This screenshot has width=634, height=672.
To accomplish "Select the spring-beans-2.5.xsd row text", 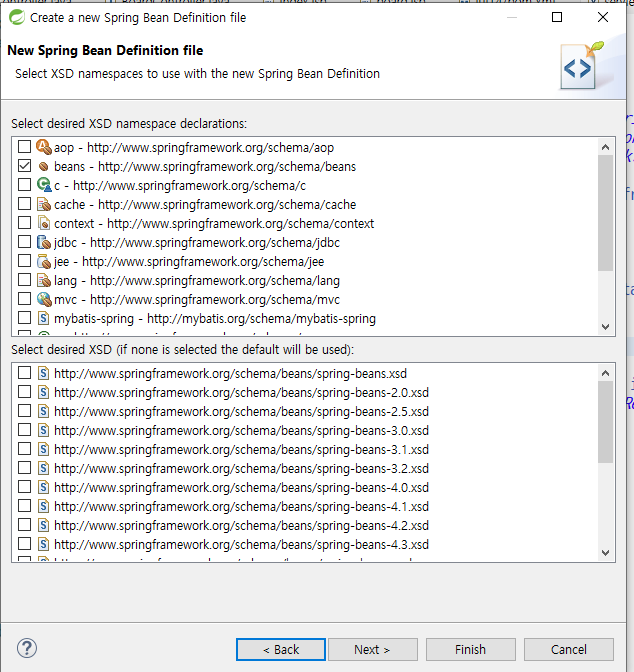I will click(241, 412).
